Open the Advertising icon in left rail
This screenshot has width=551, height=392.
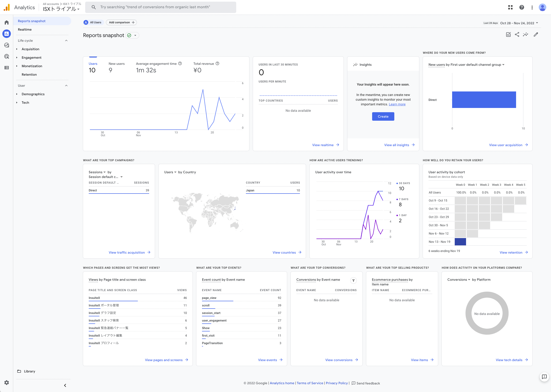pyautogui.click(x=7, y=57)
